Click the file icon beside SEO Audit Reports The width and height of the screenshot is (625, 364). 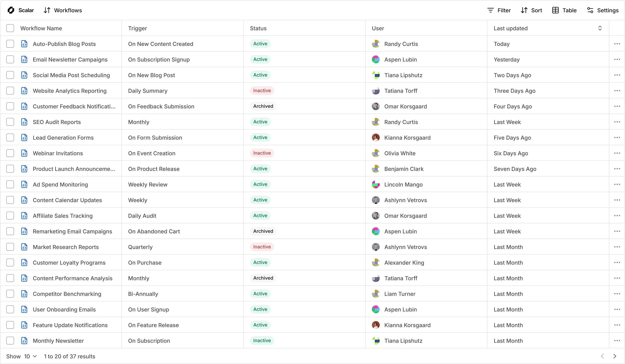pos(24,122)
